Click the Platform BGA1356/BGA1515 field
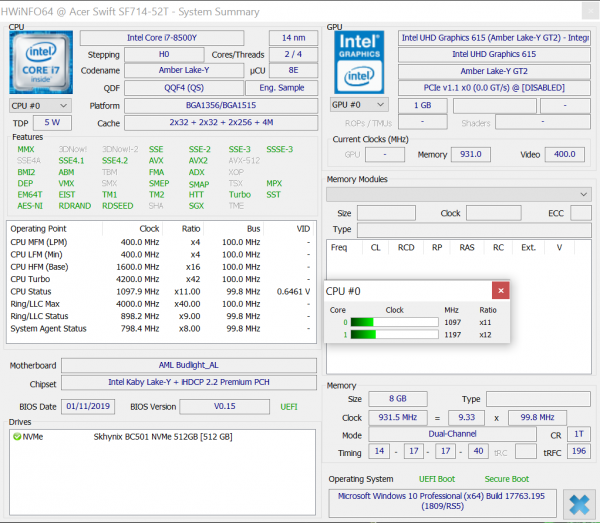600x523 pixels. click(x=221, y=106)
